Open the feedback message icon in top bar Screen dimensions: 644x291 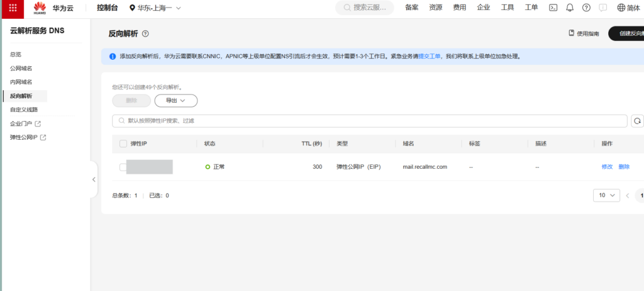[603, 8]
